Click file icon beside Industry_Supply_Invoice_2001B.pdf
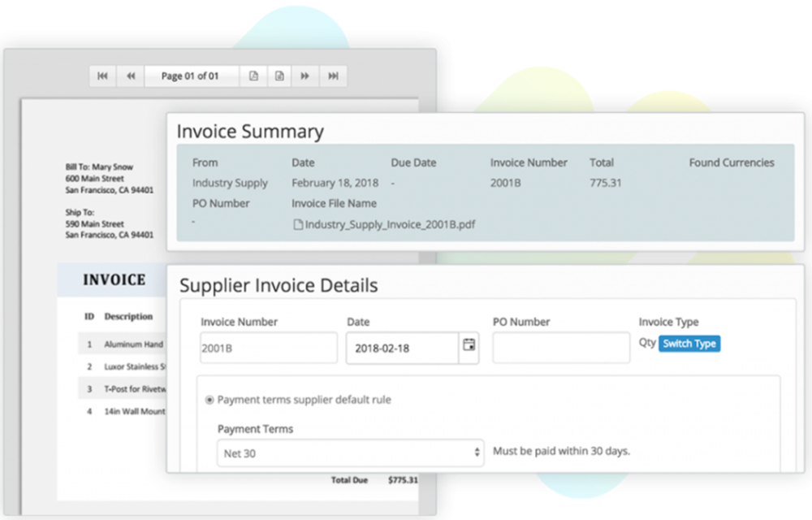The image size is (812, 520). [x=298, y=224]
